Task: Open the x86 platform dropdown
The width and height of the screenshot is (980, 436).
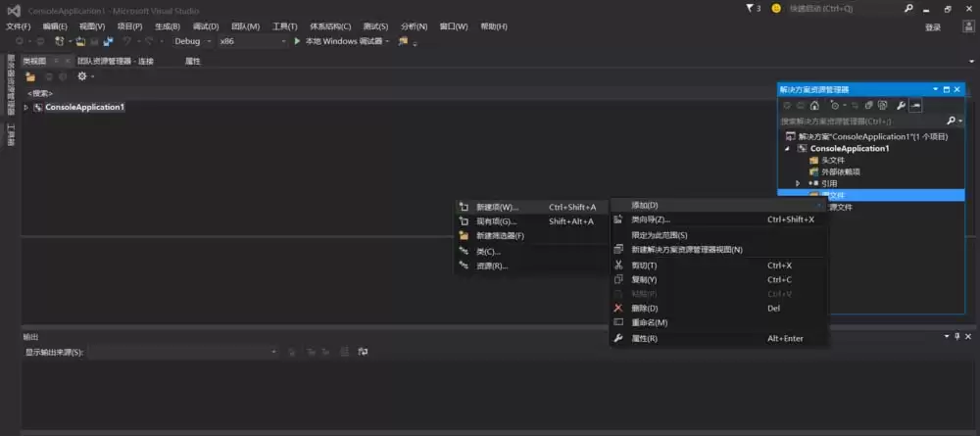Action: click(x=253, y=41)
